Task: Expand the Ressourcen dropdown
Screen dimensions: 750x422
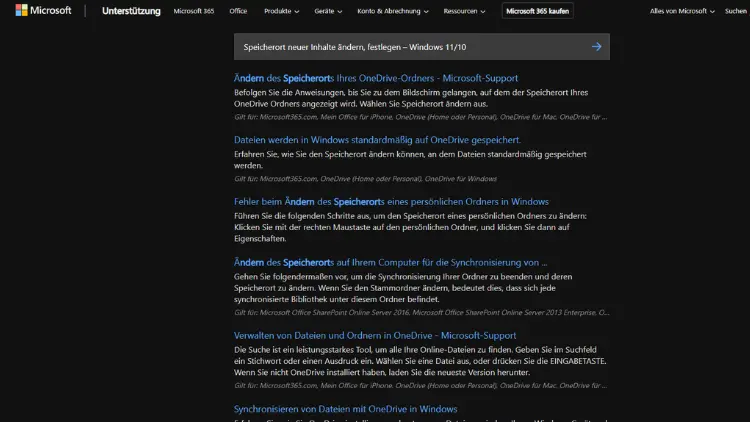Action: coord(464,11)
